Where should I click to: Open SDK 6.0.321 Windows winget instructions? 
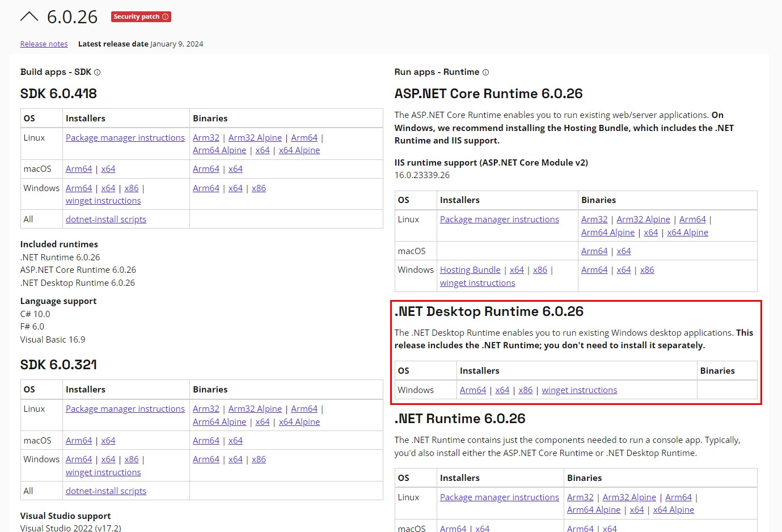point(103,472)
